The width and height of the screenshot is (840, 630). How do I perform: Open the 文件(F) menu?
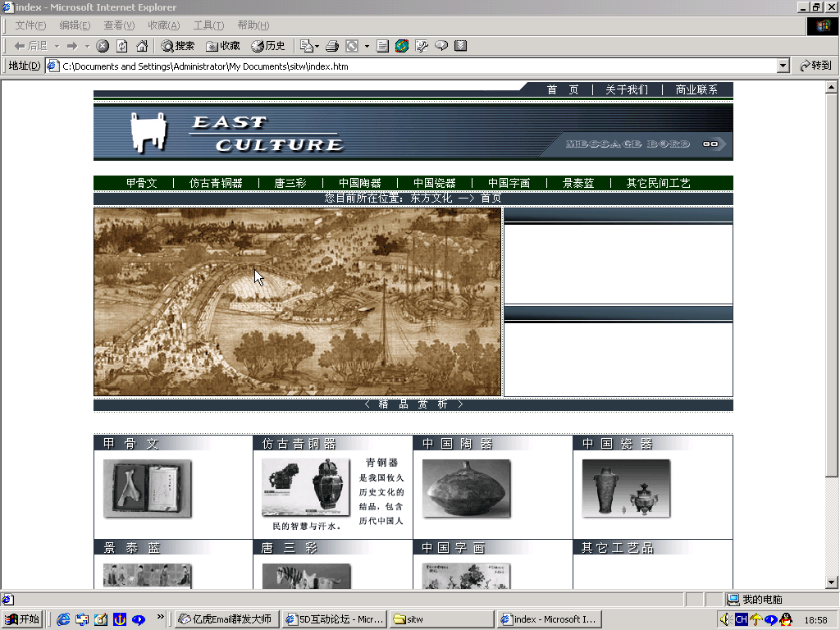click(x=30, y=25)
